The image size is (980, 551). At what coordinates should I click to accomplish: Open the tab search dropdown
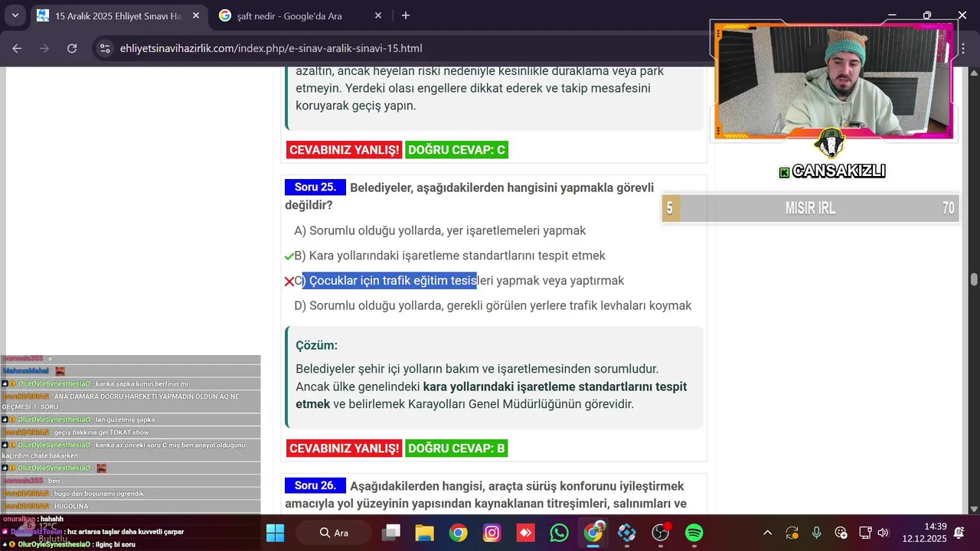pyautogui.click(x=15, y=15)
